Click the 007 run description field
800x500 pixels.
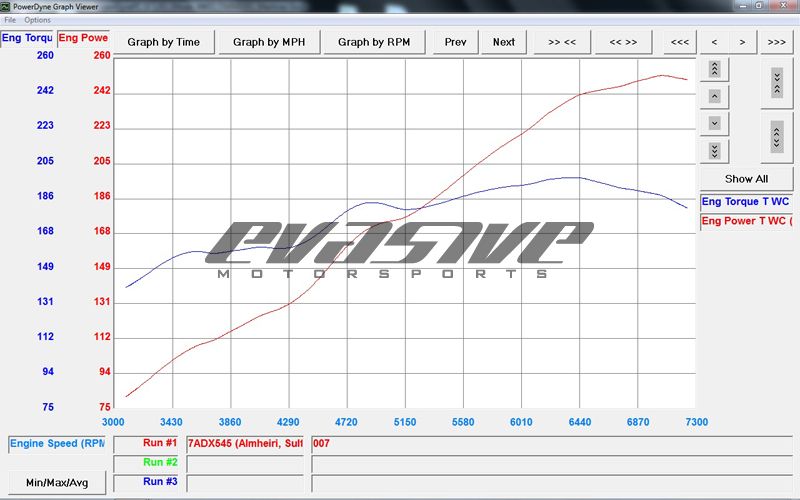pyautogui.click(x=552, y=444)
